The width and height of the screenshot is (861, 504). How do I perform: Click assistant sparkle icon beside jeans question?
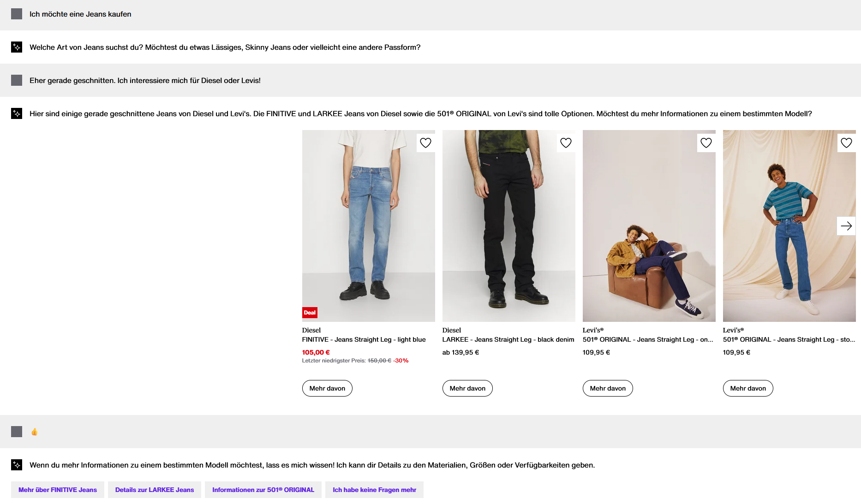click(17, 47)
